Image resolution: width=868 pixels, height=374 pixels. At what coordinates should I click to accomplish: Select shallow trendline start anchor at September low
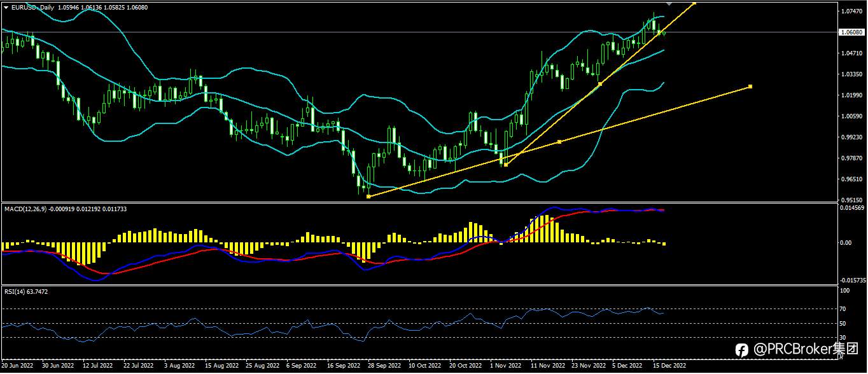tap(368, 196)
